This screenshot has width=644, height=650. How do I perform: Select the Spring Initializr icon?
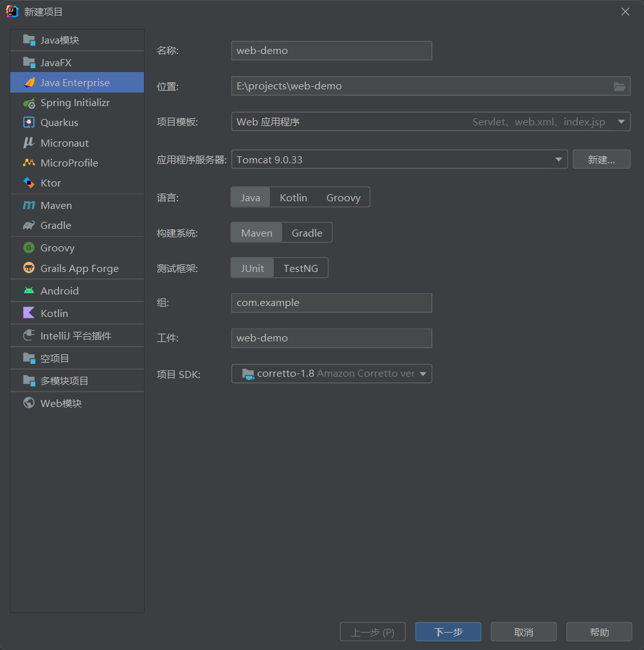coord(29,103)
